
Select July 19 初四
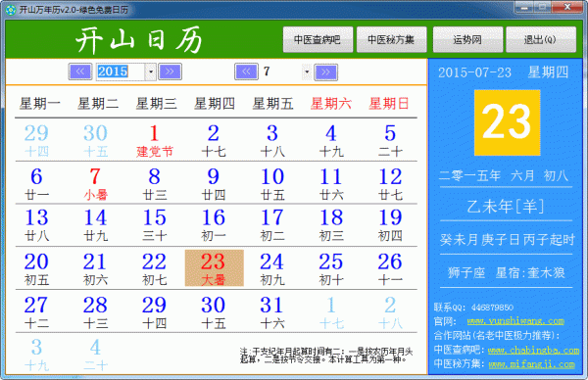[390, 225]
